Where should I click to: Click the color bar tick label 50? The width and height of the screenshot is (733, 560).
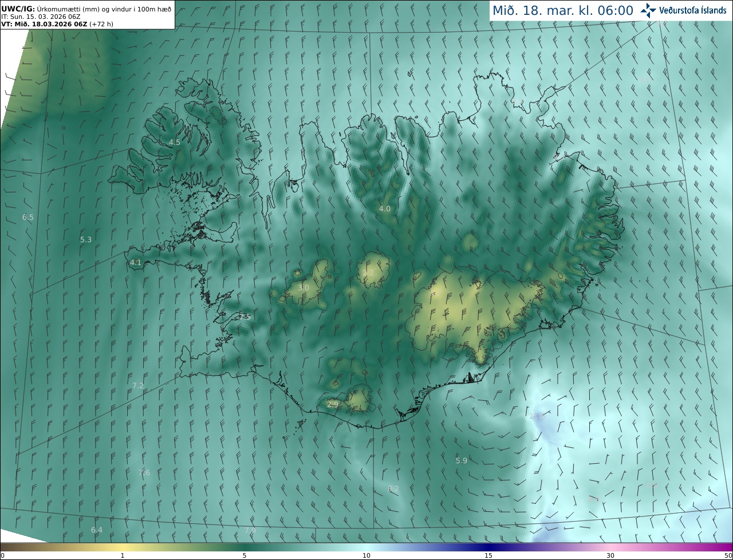[x=728, y=555]
